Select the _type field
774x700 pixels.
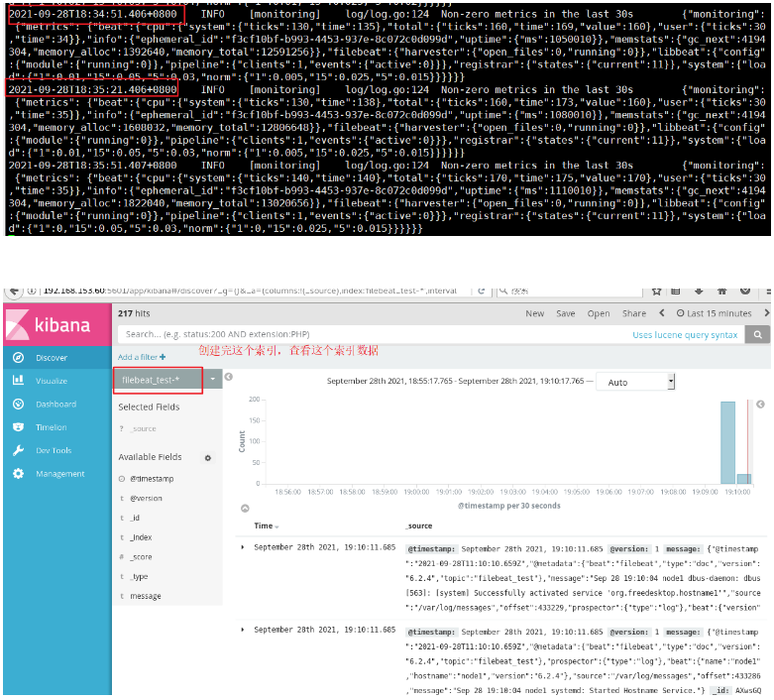pos(139,576)
